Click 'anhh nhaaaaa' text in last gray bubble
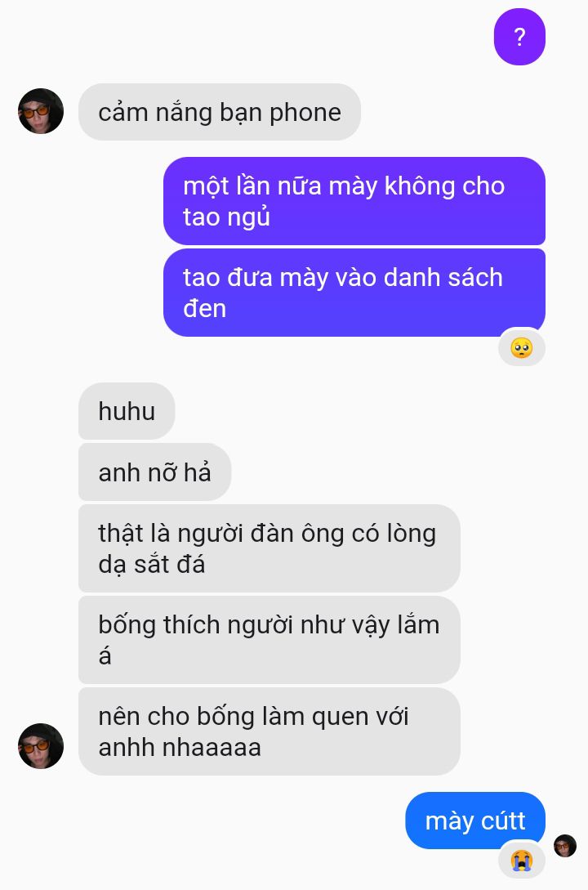The image size is (588, 890). (x=180, y=747)
